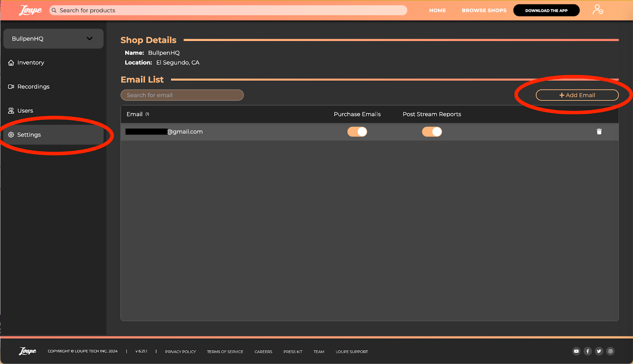Viewport: 633px width, 364px height.
Task: Click Download the App button
Action: (546, 10)
